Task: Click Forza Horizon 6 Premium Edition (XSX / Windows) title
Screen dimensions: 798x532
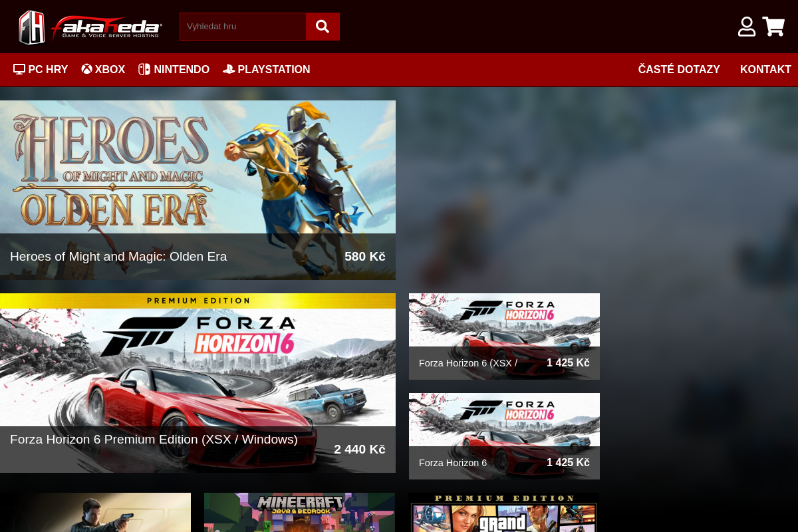Action: point(154,440)
